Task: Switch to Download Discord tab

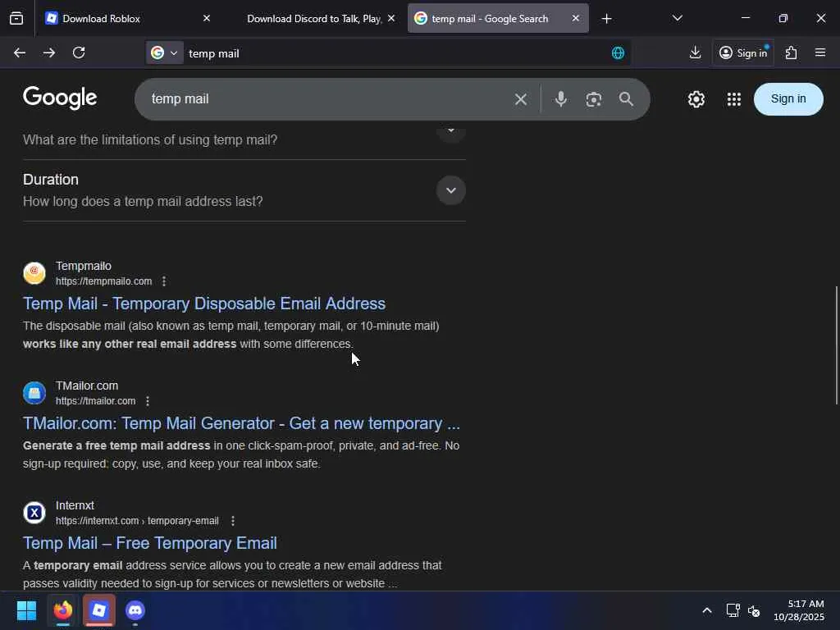Action: coord(314,19)
